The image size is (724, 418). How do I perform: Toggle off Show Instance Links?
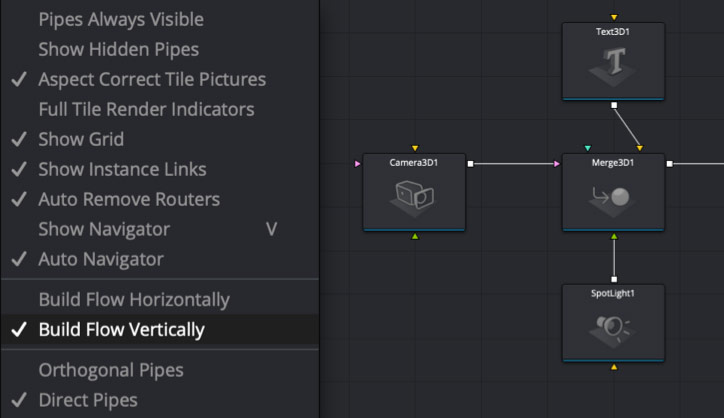(x=122, y=169)
